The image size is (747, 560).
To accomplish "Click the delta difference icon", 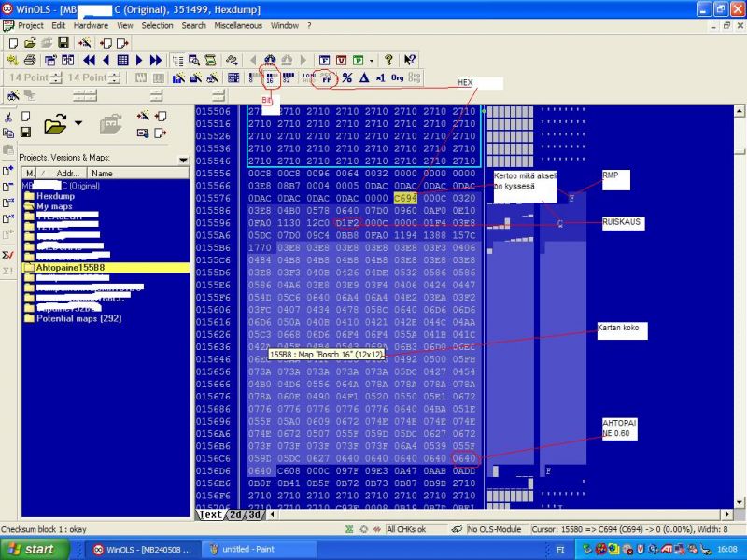I will coord(363,77).
